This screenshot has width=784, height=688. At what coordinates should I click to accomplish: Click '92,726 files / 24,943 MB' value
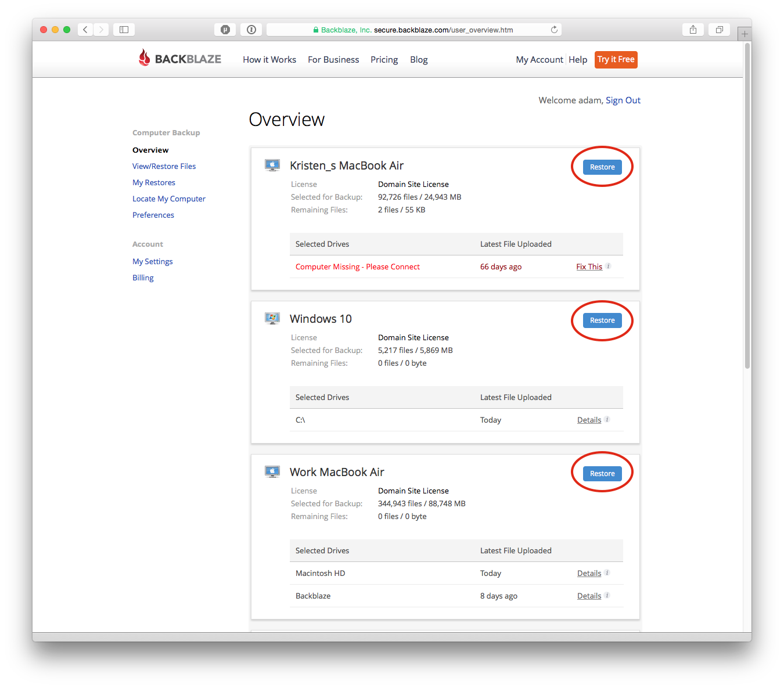tap(419, 197)
